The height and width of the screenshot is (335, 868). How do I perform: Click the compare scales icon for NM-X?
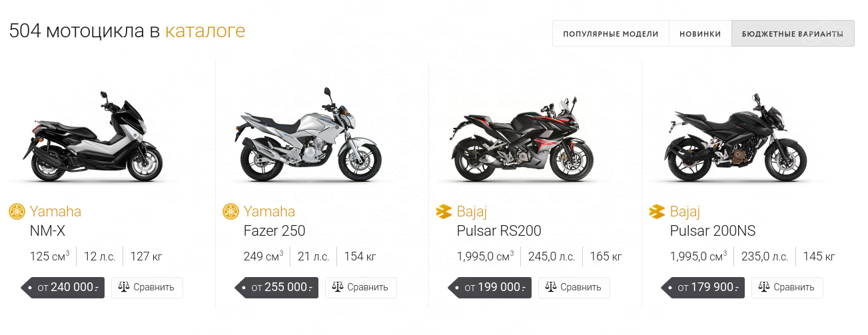pos(124,287)
